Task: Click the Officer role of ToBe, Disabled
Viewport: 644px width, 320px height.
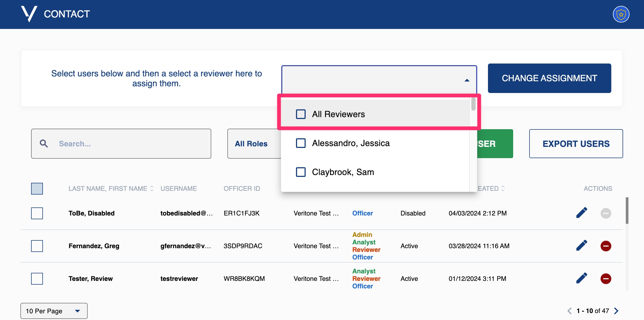Action: coord(362,213)
